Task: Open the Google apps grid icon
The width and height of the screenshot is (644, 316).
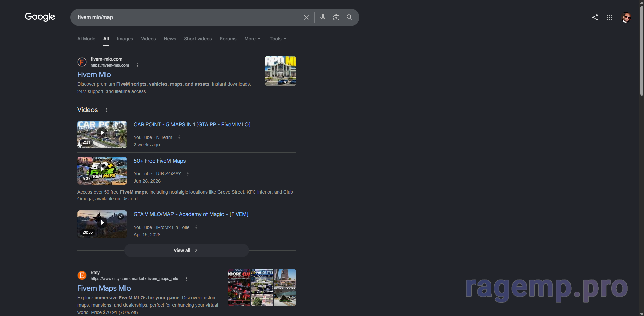Action: point(610,17)
